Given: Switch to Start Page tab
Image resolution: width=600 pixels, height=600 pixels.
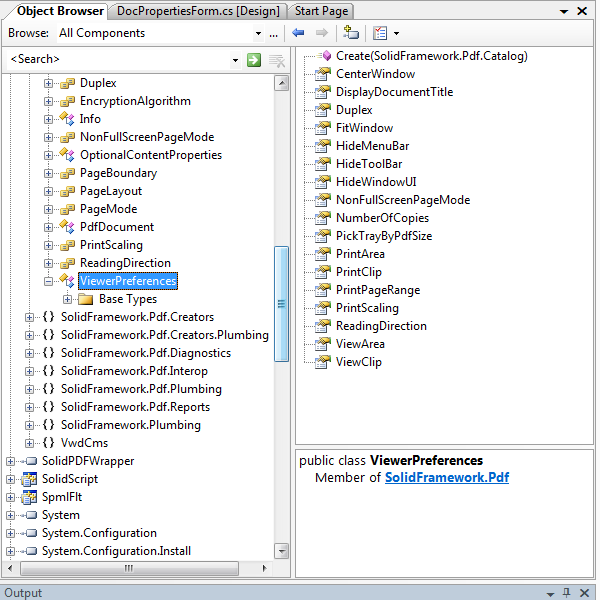Looking at the screenshot, I should [321, 11].
